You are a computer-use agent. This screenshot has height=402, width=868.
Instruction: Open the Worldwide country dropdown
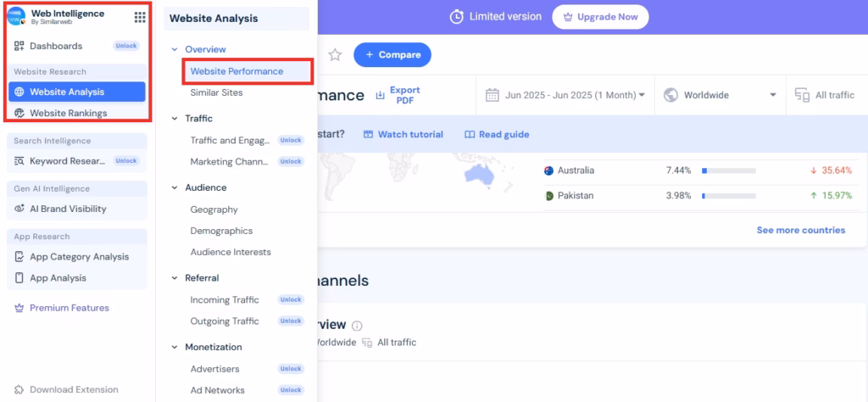pos(721,95)
